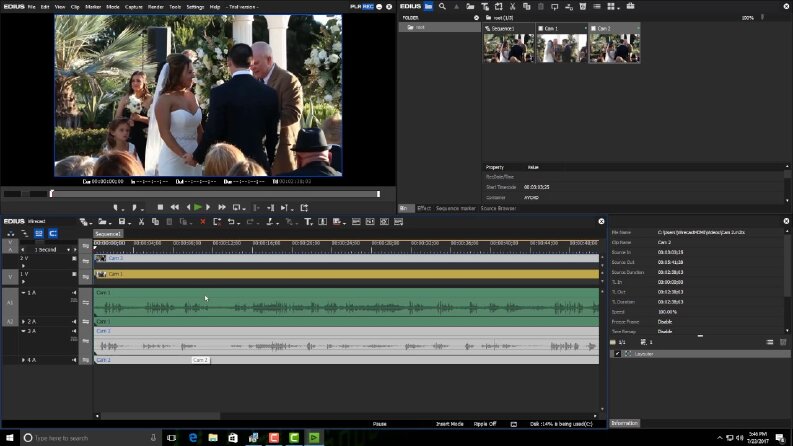Click the timeline horizontal scrollbar

coord(161,416)
